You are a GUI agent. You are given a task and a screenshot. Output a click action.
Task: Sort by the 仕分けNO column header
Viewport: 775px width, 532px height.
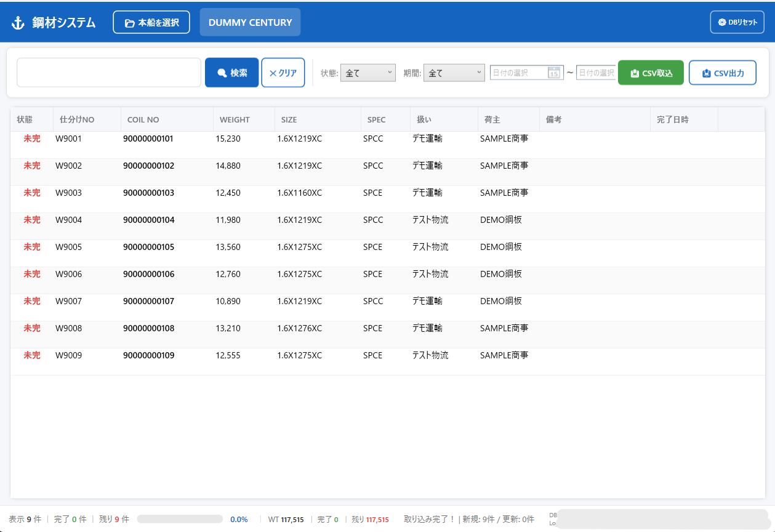(87, 119)
